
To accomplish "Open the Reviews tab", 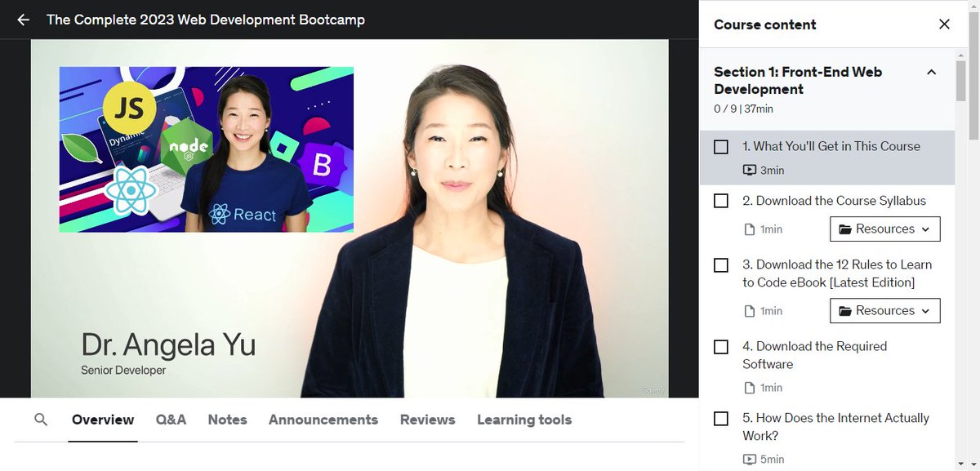I will (x=427, y=419).
